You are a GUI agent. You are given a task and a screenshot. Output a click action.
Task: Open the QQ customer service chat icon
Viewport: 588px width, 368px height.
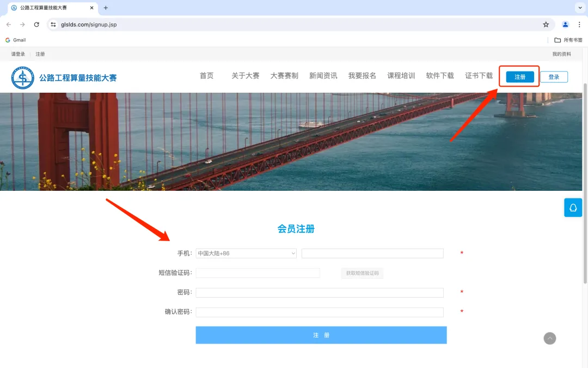point(573,208)
